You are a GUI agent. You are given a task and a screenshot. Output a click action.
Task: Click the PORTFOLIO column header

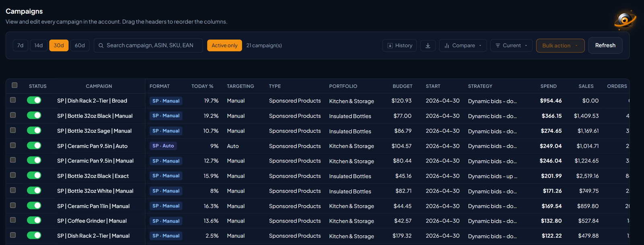[x=343, y=86]
